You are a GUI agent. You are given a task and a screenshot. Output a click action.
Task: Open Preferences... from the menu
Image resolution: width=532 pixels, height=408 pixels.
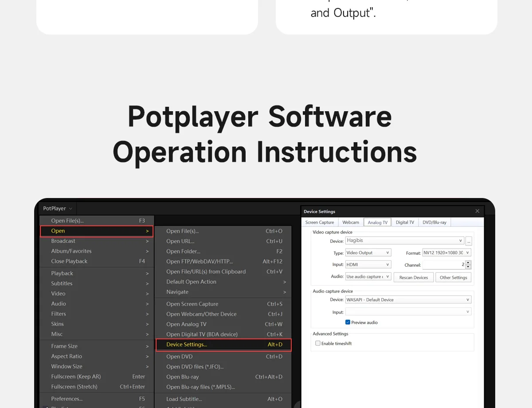(97, 399)
